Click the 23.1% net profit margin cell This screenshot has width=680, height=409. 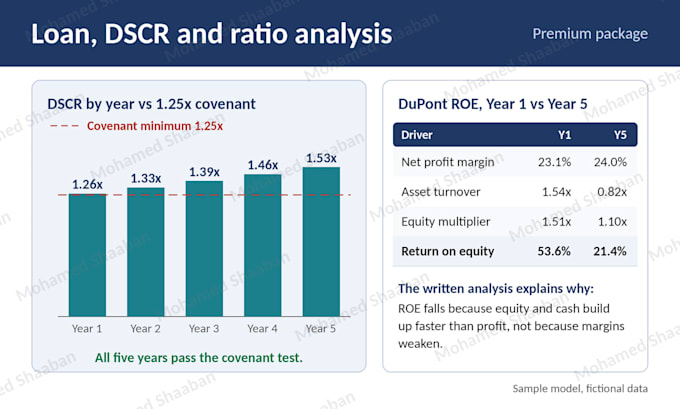point(554,162)
